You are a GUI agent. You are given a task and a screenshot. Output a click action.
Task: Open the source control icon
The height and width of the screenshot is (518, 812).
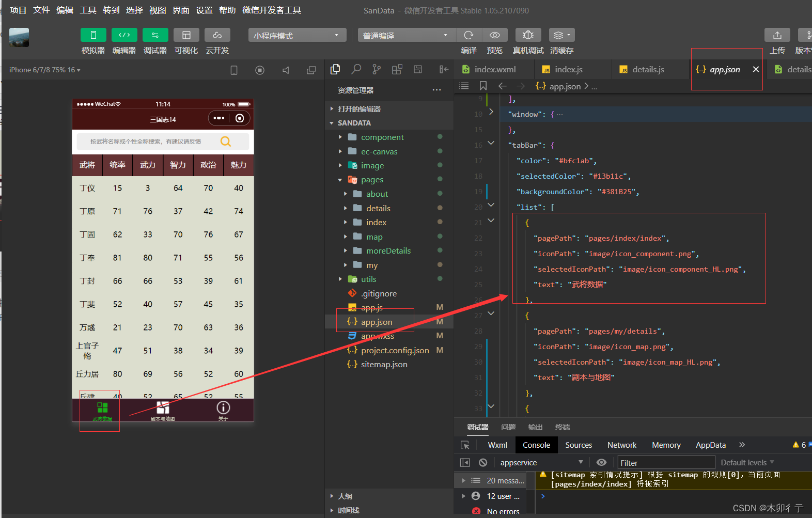377,69
